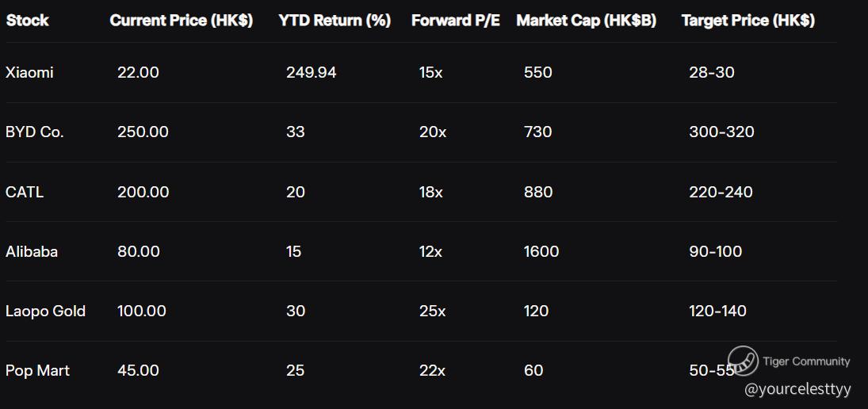This screenshot has height=409, width=868.
Task: Click the Tiger Community watermark text
Action: [806, 361]
